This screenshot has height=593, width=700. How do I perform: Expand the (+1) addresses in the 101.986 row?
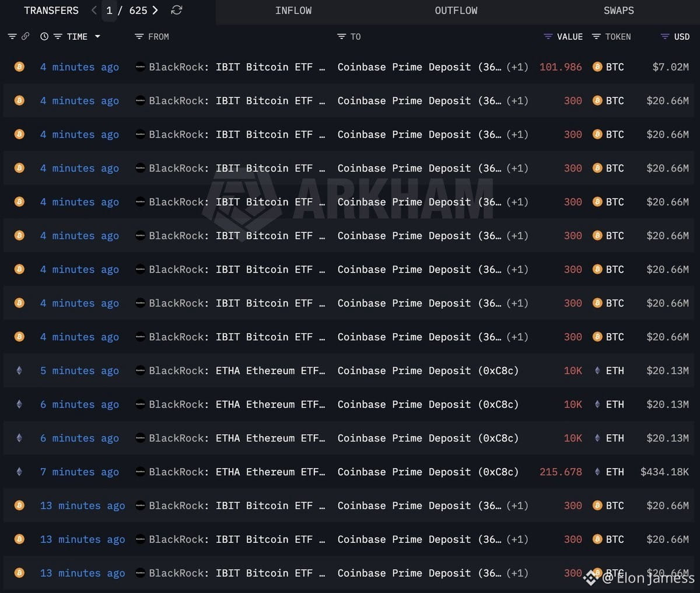tap(517, 67)
